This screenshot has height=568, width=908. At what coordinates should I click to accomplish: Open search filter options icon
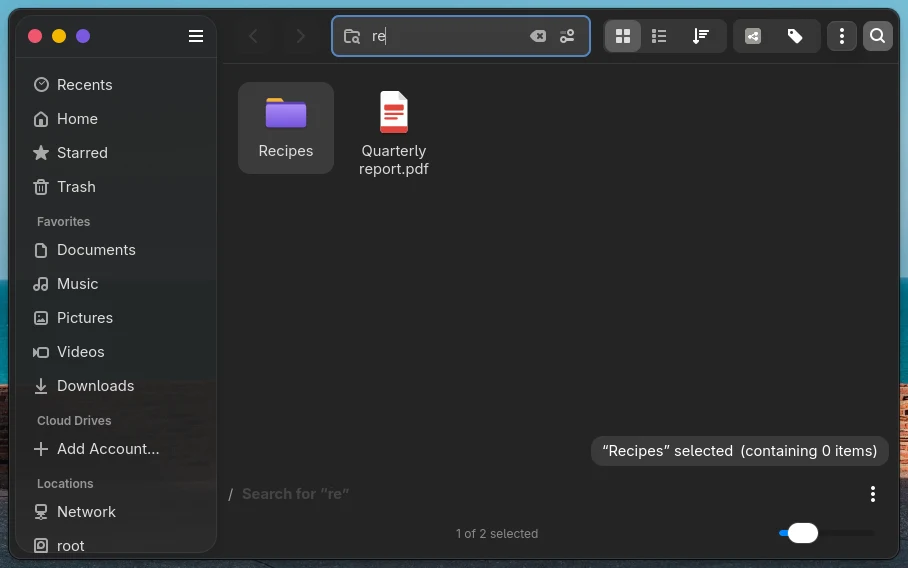[567, 36]
